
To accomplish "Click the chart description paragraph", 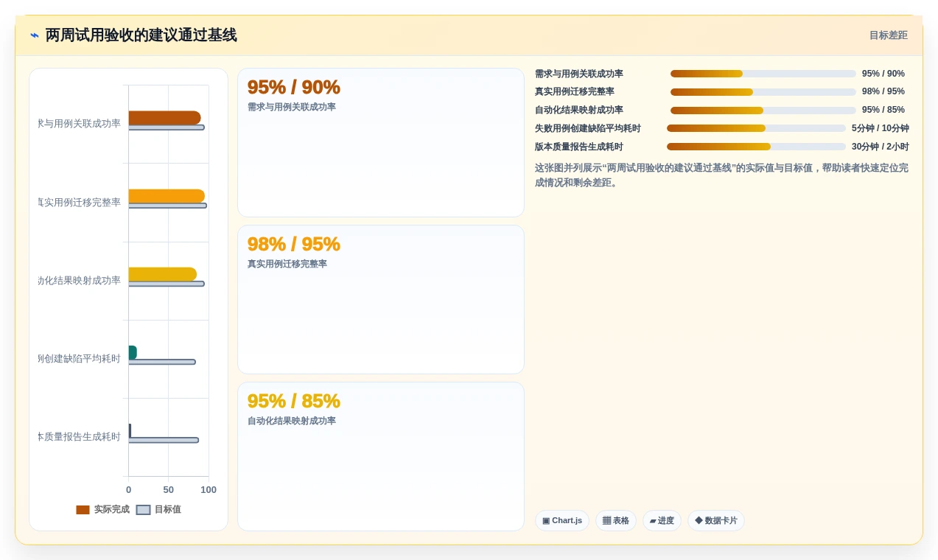I will (x=721, y=175).
